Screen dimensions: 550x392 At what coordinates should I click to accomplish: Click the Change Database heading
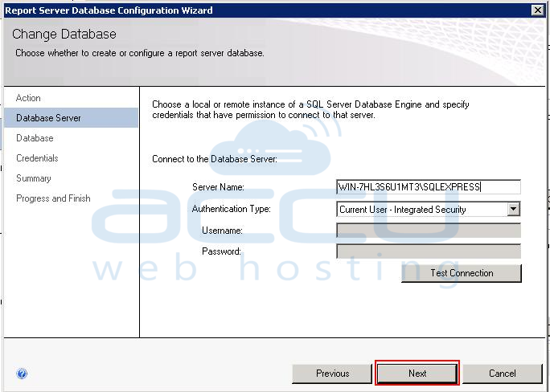(x=64, y=34)
